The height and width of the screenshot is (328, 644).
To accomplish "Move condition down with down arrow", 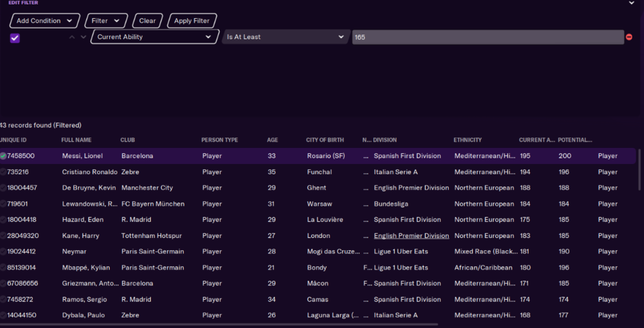I will (83, 37).
